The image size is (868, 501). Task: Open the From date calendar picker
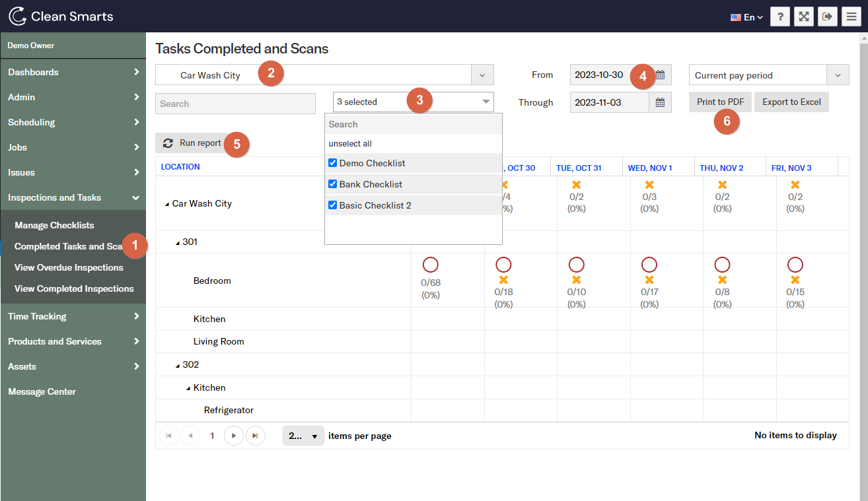click(x=660, y=75)
